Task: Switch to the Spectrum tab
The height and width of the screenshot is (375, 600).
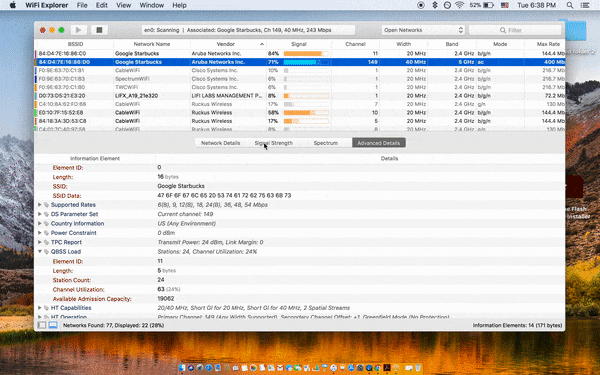Action: click(x=326, y=143)
